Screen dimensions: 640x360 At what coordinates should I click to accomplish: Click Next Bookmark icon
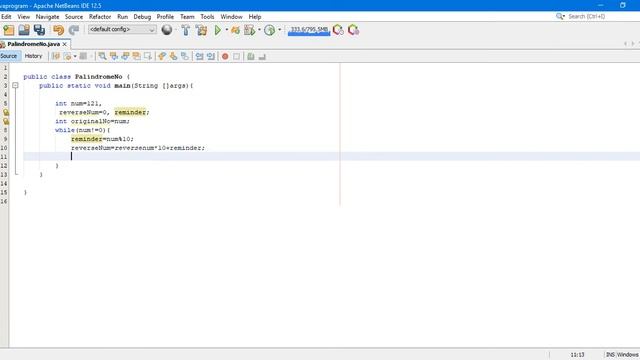point(173,56)
